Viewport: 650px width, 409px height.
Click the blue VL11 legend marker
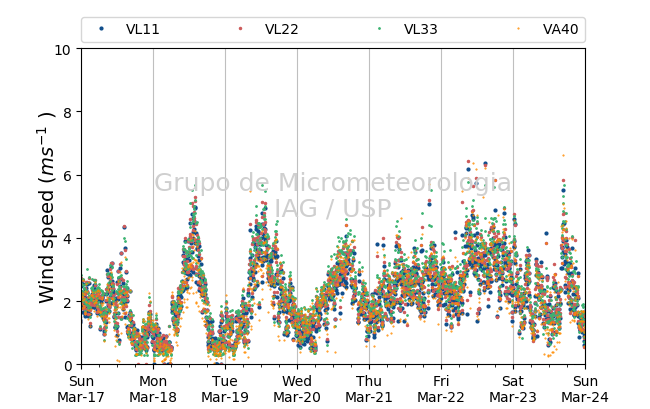[101, 29]
